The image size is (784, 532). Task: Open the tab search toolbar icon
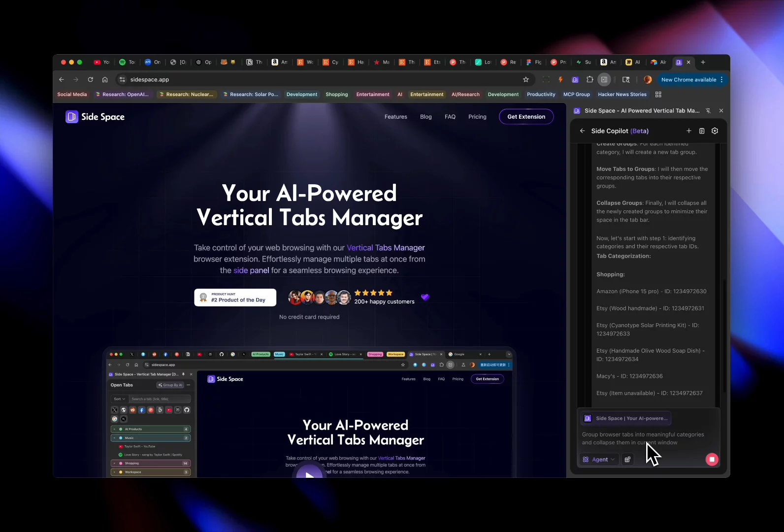626,79
